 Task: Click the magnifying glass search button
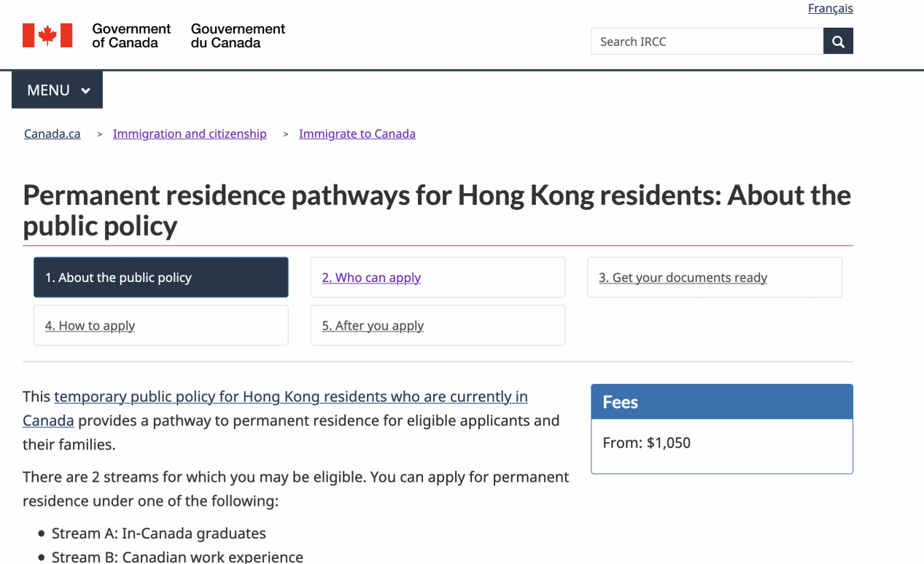click(838, 42)
